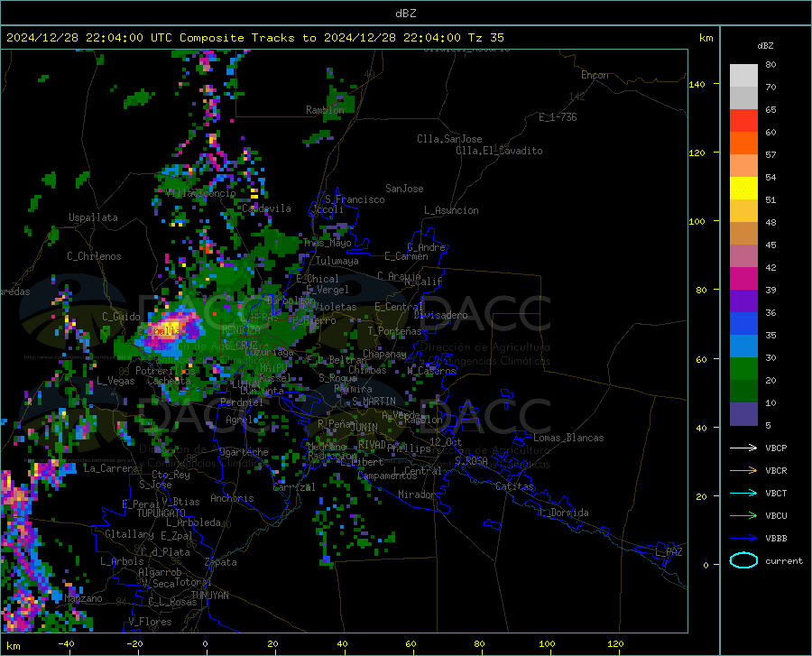Click the Tulumaya place label
The height and width of the screenshot is (656, 812).
point(337,261)
